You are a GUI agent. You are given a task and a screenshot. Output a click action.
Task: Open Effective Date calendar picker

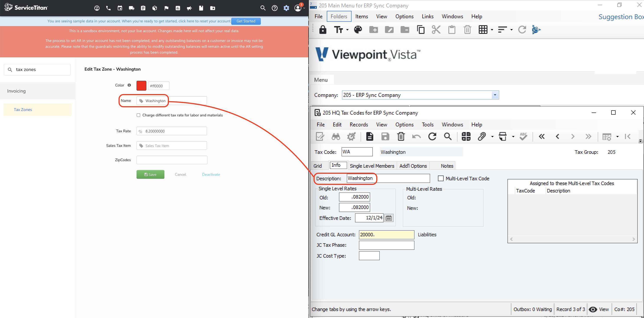coord(388,218)
